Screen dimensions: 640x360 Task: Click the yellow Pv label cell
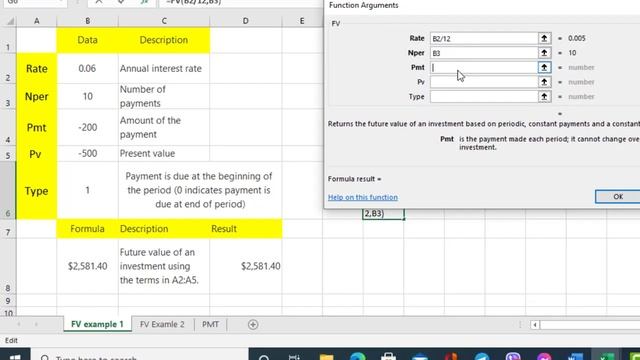(37, 153)
